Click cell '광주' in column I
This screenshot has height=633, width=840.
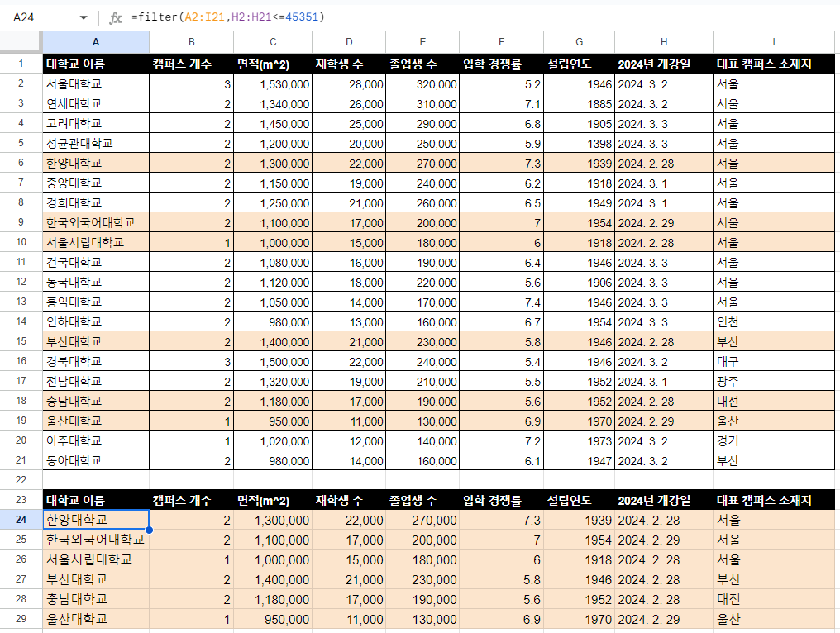click(774, 381)
